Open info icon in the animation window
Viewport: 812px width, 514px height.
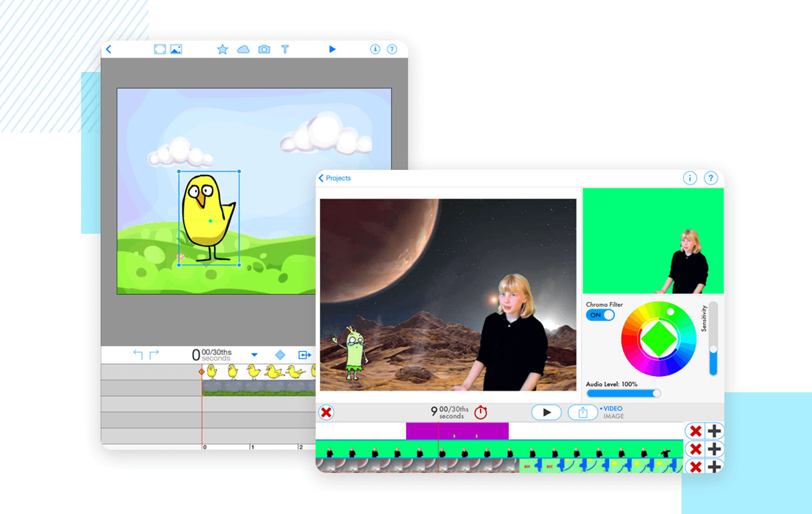pyautogui.click(x=375, y=49)
